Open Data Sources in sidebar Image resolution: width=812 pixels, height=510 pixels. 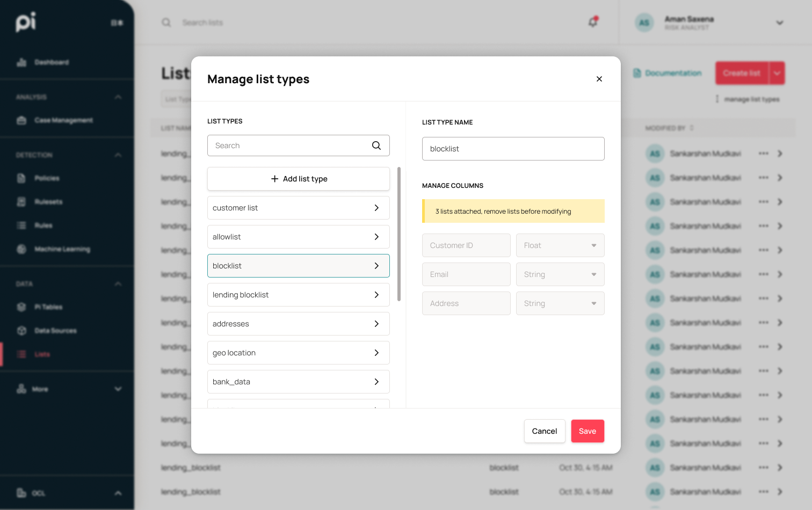[55, 331]
